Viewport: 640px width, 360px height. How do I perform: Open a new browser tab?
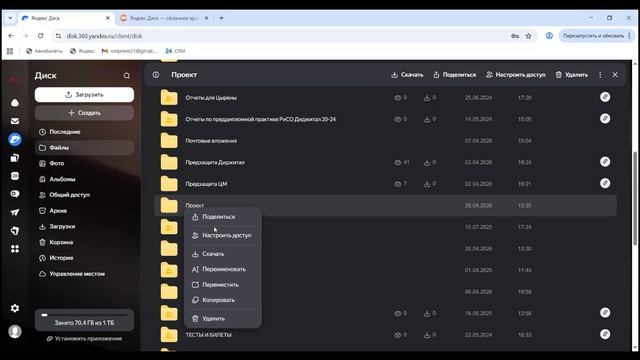222,18
